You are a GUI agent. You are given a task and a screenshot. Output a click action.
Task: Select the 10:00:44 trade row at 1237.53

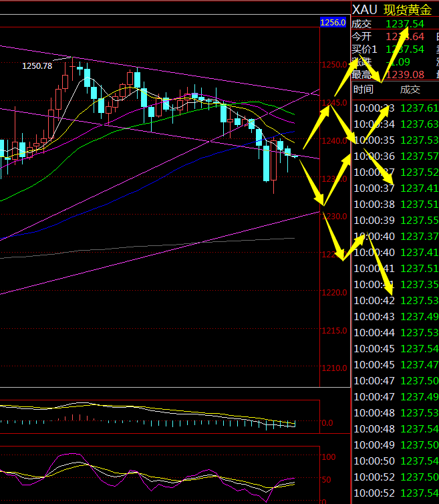pos(396,333)
